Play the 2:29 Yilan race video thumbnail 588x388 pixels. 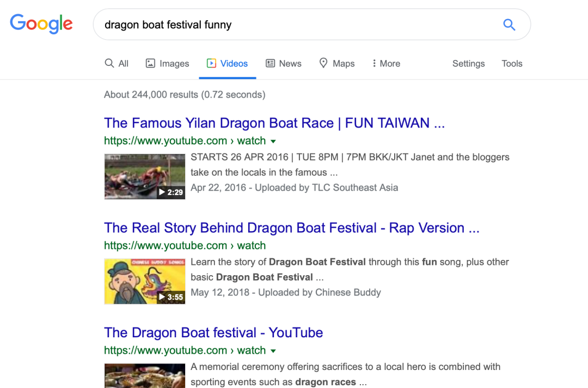145,177
